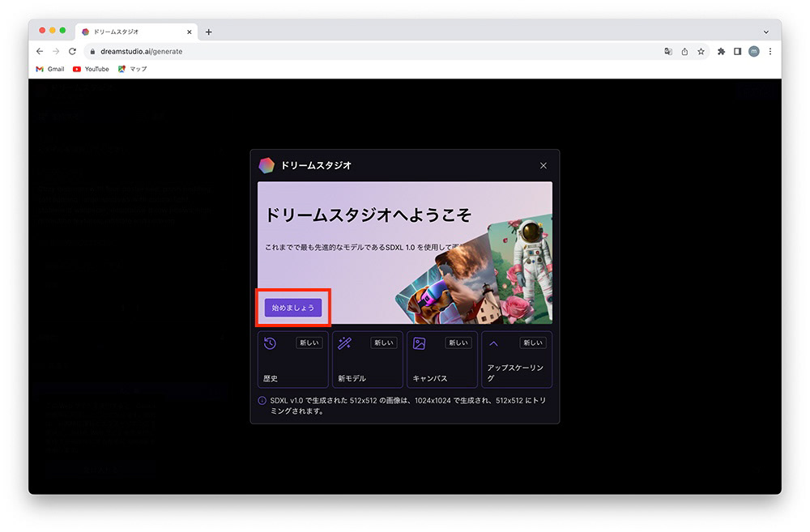Click the SDXL v1.0 note text

pyautogui.click(x=407, y=406)
